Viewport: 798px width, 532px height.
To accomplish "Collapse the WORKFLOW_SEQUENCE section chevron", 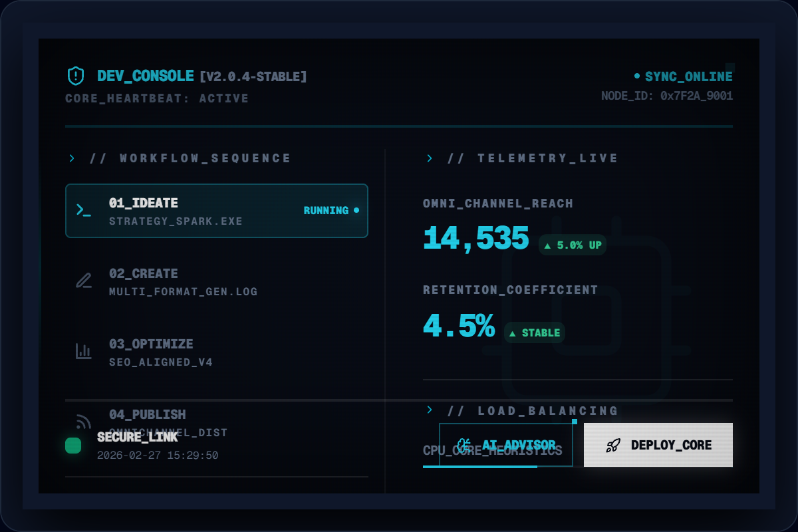I will point(72,158).
